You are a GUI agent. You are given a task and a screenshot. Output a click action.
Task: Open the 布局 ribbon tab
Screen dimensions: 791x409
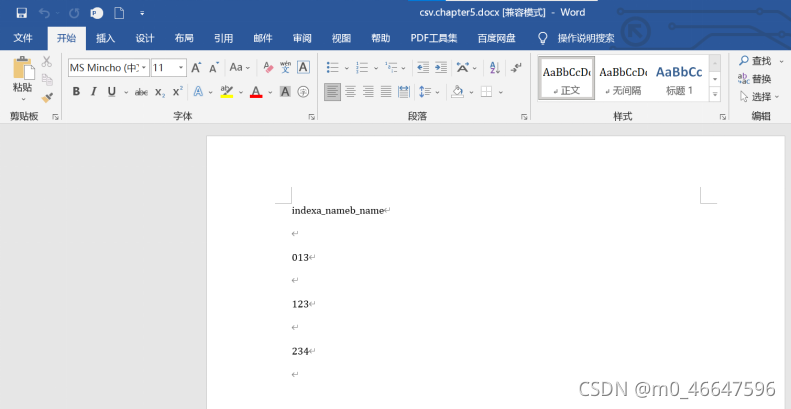pos(184,38)
